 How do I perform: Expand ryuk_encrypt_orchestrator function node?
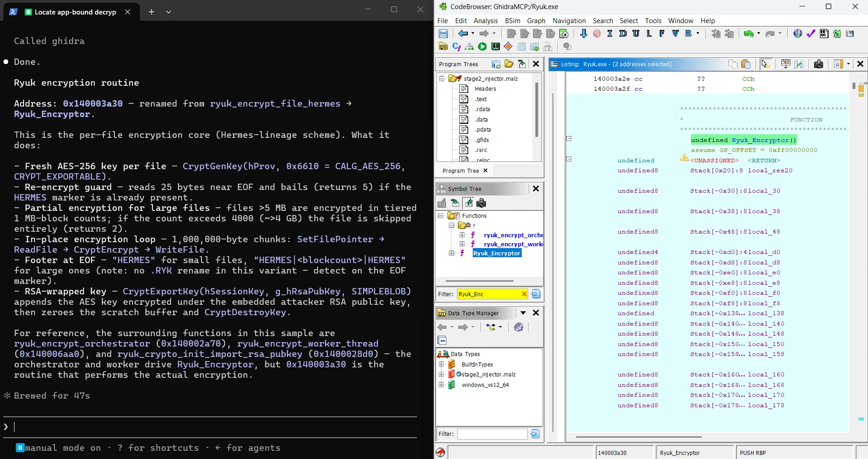click(462, 235)
